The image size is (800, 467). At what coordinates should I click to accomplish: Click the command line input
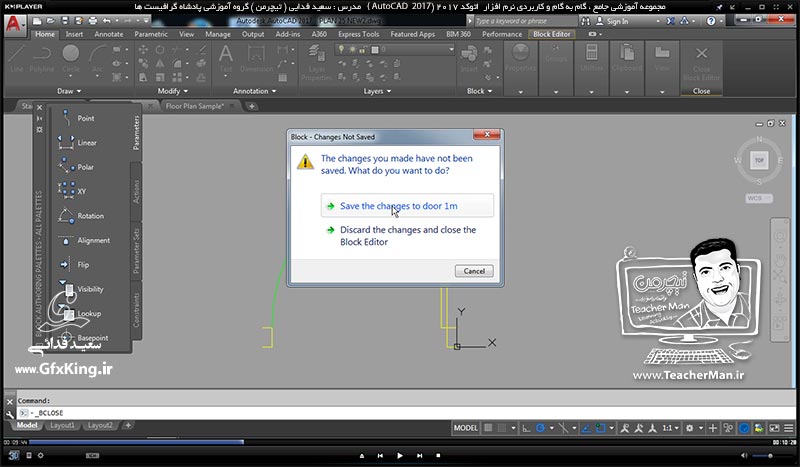tap(405, 412)
